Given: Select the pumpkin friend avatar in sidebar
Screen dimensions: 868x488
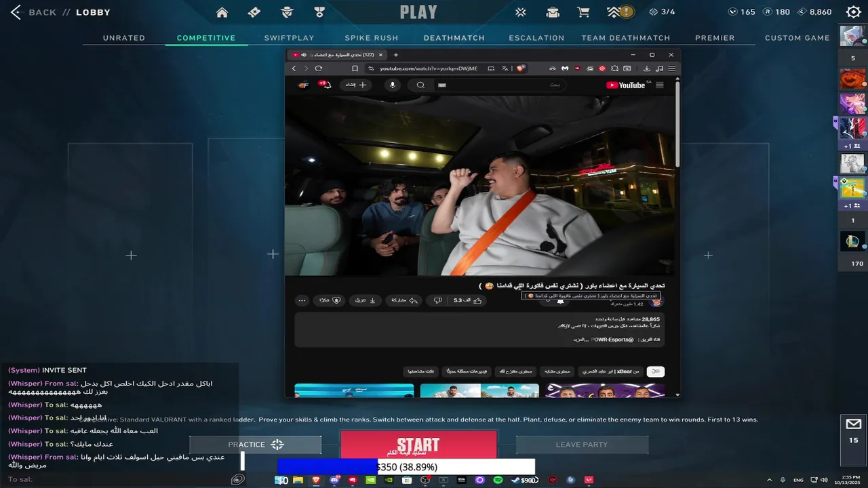Looking at the screenshot, I should coord(852,80).
